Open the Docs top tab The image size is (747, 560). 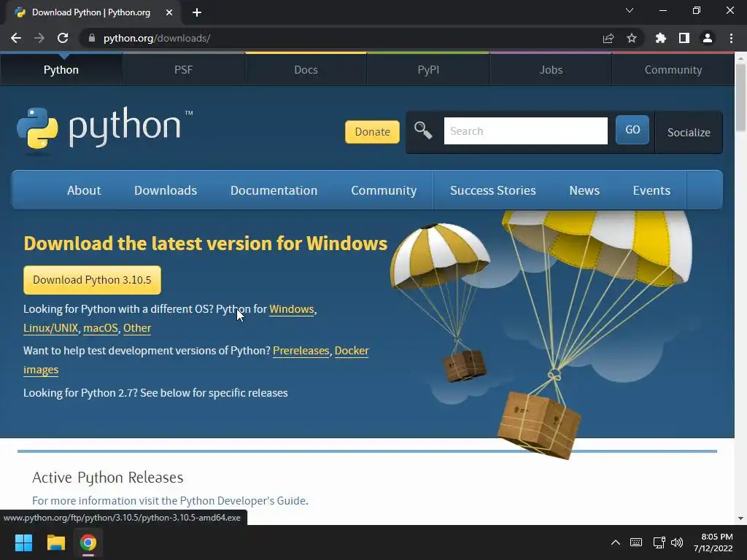pos(306,70)
